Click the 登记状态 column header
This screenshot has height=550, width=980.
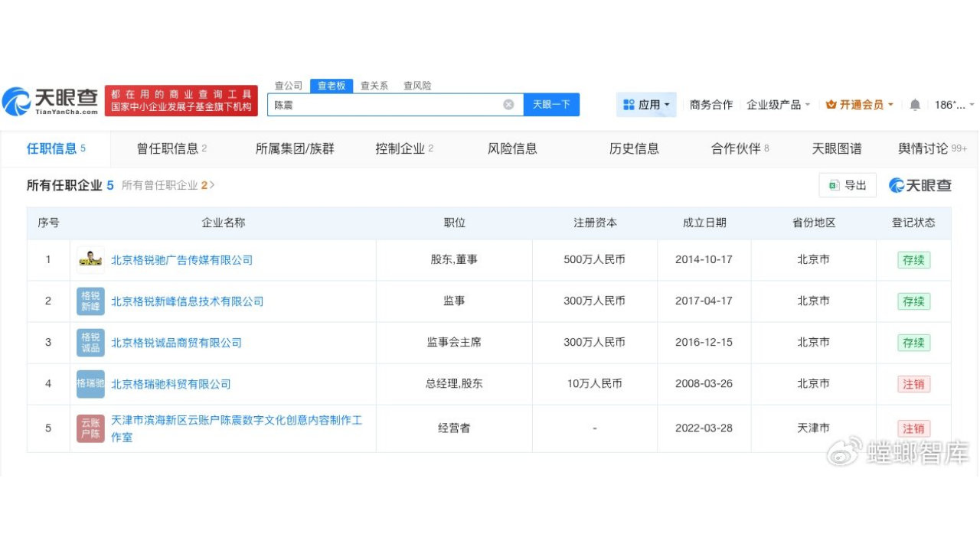(913, 223)
